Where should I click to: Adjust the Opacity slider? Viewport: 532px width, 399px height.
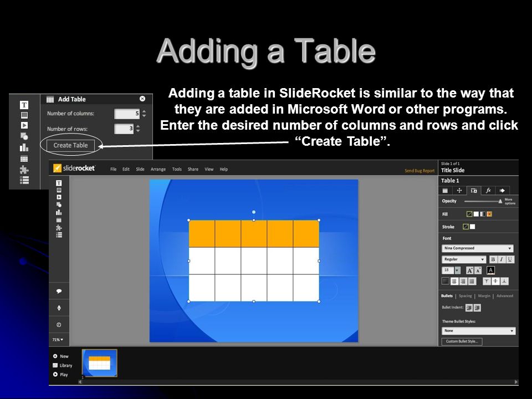(x=483, y=201)
